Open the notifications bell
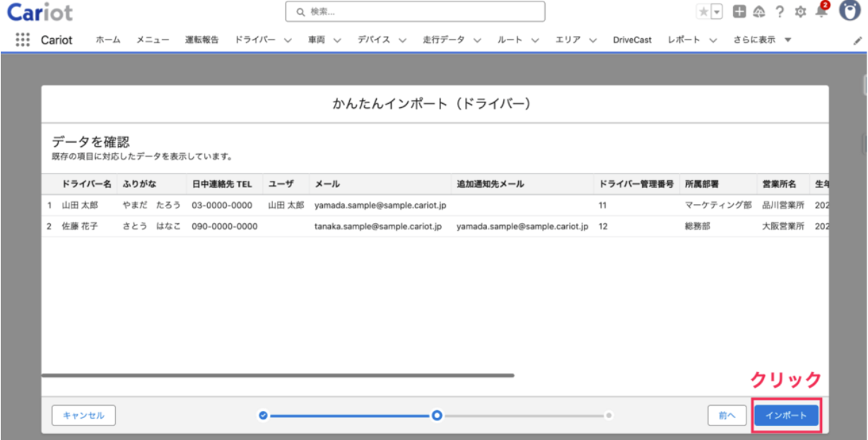This screenshot has width=868, height=440. [x=821, y=11]
